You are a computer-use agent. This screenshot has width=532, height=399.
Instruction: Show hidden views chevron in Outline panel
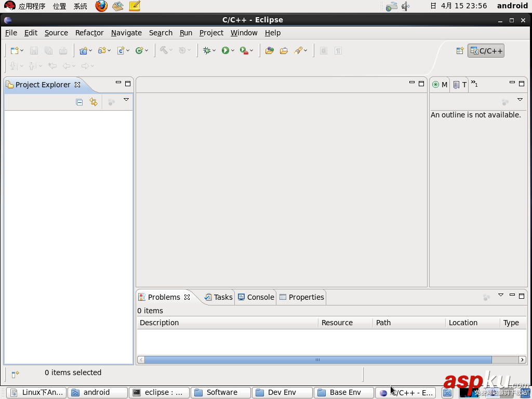coord(474,84)
